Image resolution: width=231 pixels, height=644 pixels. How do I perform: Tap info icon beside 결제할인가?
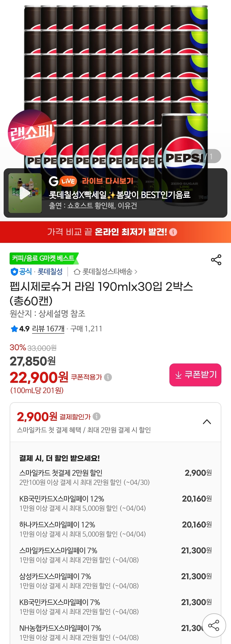click(x=96, y=417)
